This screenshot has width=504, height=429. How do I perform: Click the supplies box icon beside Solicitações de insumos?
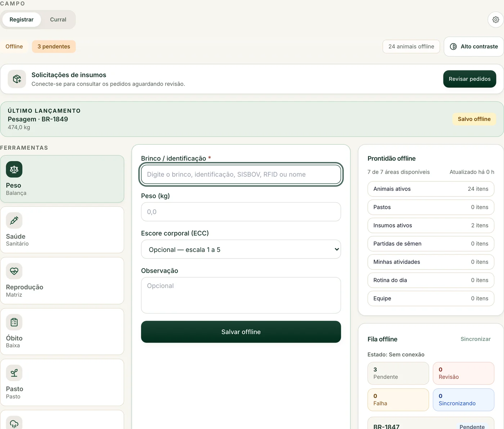[x=17, y=79]
